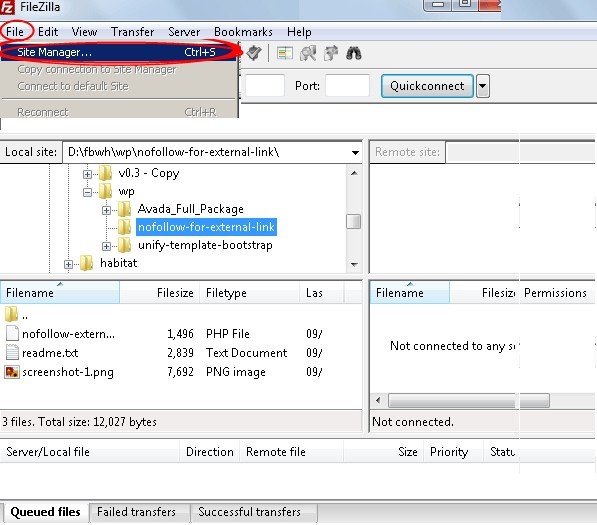
Task: Click the Server/Local file queue column header
Action: [90, 452]
